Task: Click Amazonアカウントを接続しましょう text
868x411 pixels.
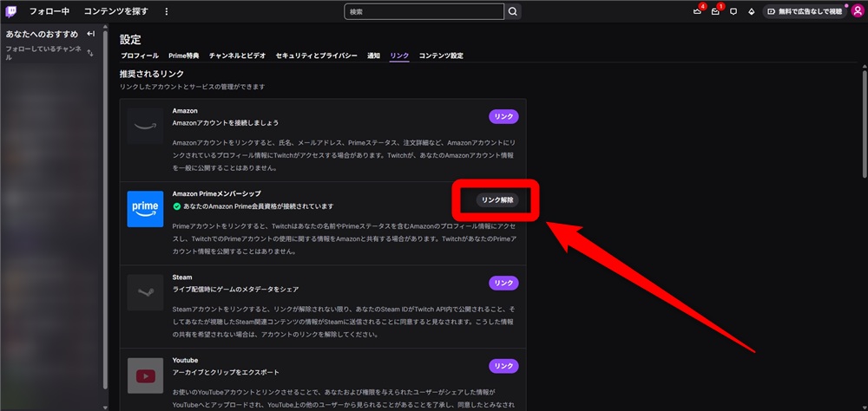Action: coord(226,123)
